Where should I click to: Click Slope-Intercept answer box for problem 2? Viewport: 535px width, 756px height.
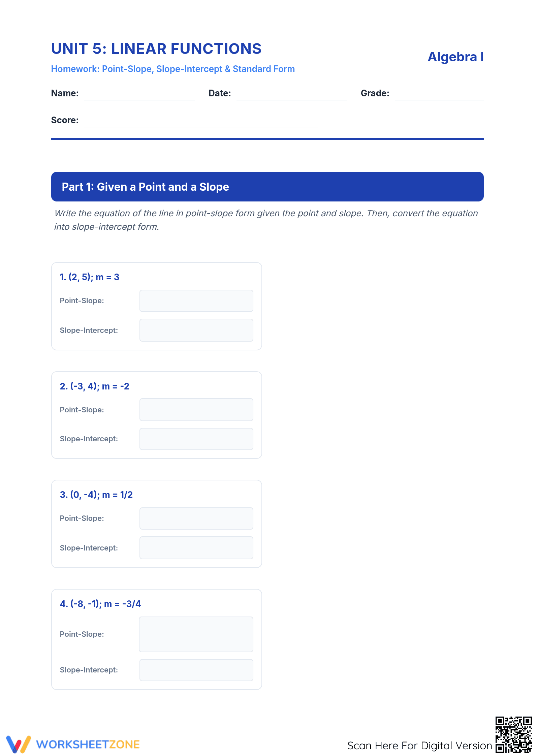[x=196, y=439]
